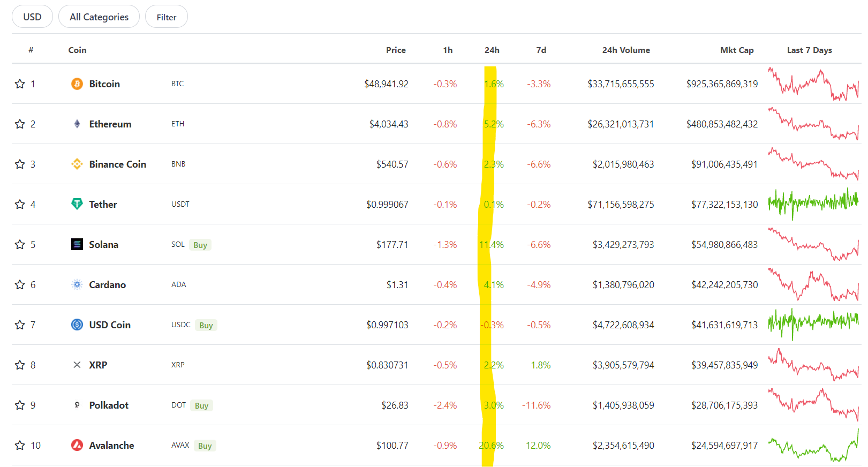Click the Buy button next to USDC
The height and width of the screenshot is (467, 868).
[206, 325]
